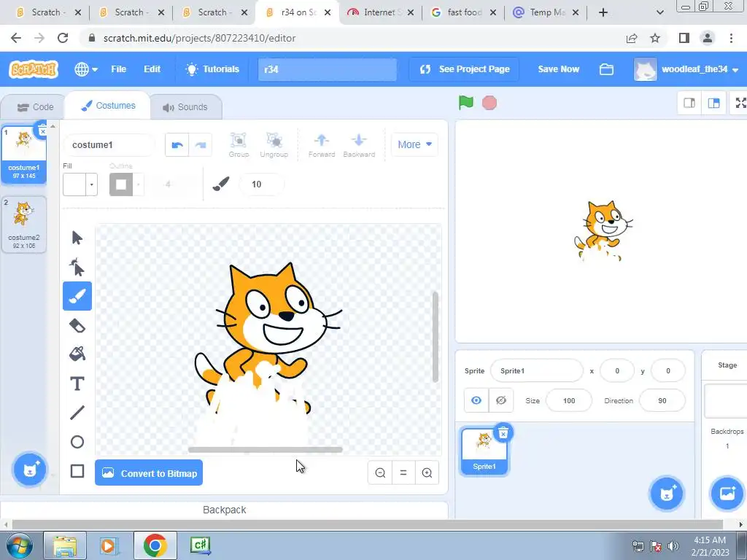Select the arrow Select tool
The image size is (747, 560).
(x=77, y=237)
